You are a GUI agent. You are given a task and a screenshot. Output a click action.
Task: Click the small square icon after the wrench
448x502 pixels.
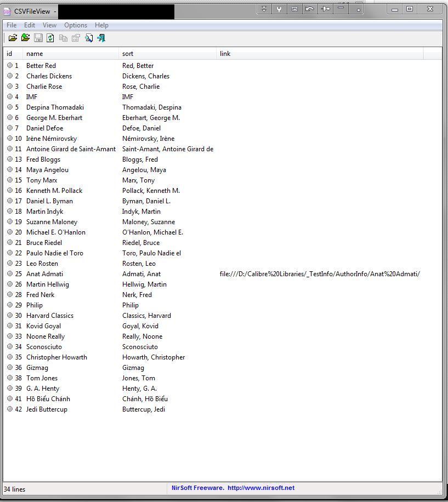[x=294, y=9]
